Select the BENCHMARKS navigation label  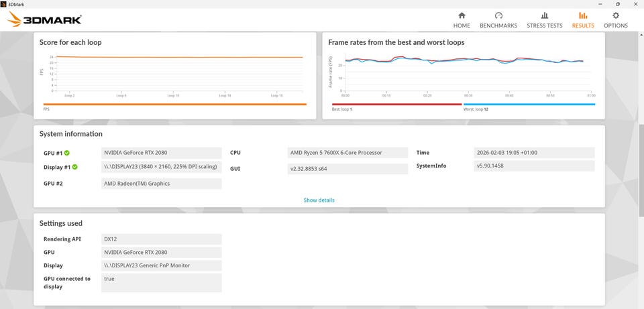[498, 25]
